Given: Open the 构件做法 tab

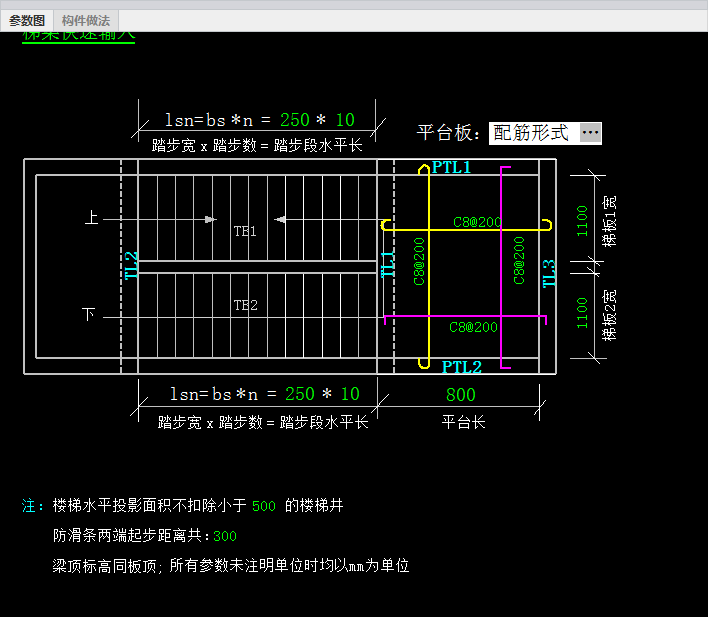Looking at the screenshot, I should point(86,21).
